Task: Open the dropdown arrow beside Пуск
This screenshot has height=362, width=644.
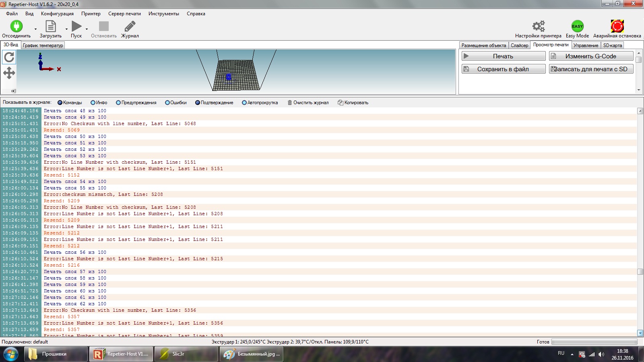Action: tap(87, 29)
